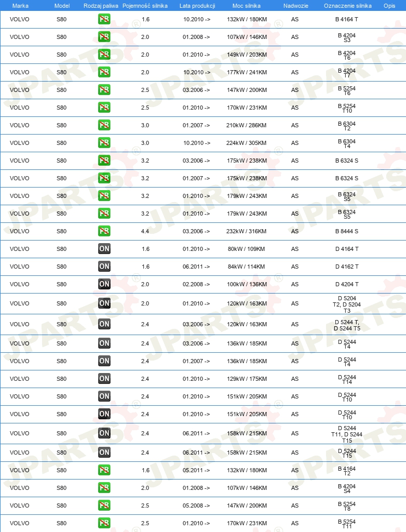Select the 80kW / 109KM power cell

pyautogui.click(x=246, y=249)
